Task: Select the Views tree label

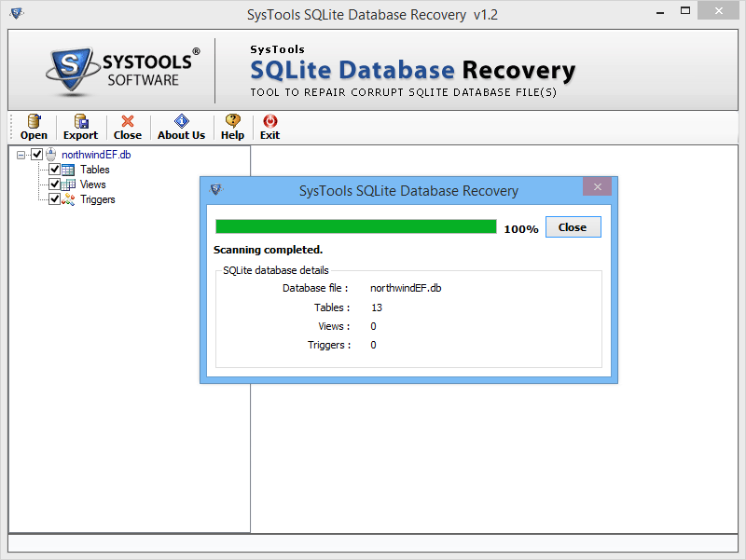Action: click(92, 184)
